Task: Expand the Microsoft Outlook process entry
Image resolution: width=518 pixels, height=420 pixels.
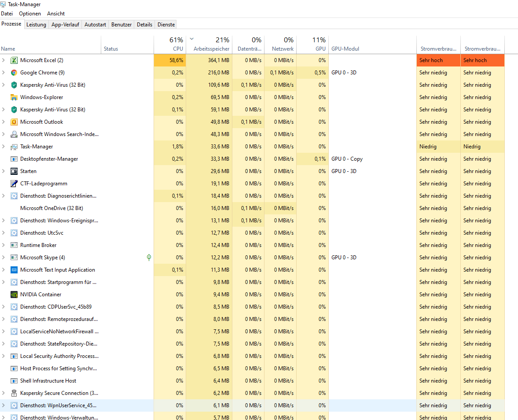Action: (4, 122)
